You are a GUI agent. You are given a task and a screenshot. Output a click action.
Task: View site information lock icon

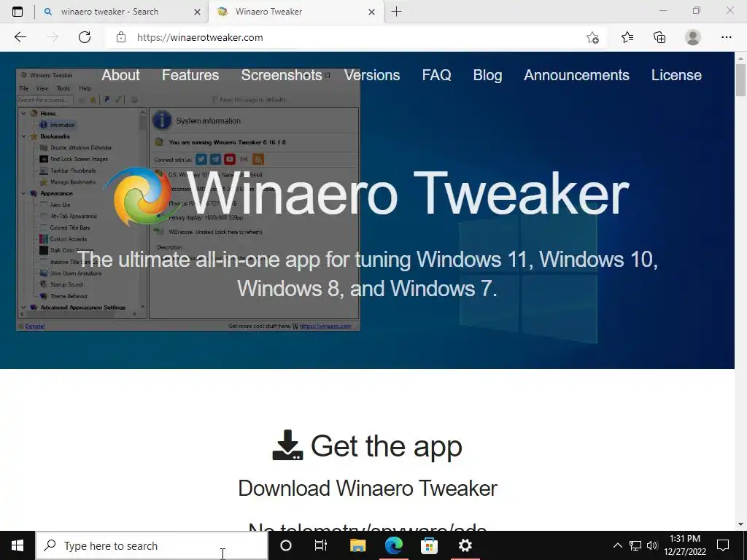(x=121, y=37)
